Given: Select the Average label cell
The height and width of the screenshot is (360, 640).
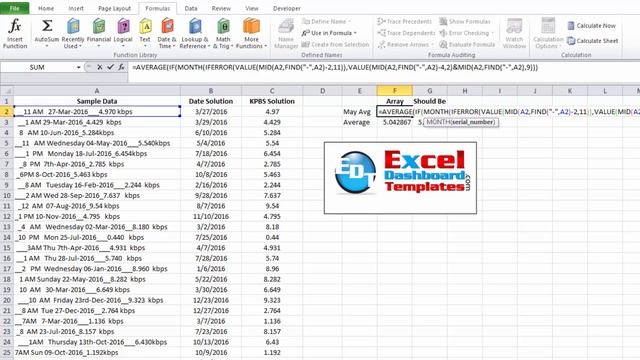Looking at the screenshot, I should point(360,122).
